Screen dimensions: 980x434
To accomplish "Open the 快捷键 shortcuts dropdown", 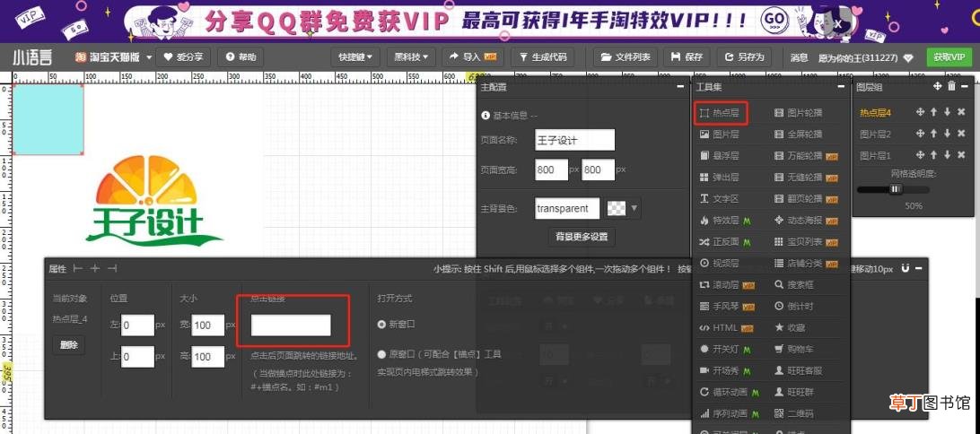I will coord(355,56).
